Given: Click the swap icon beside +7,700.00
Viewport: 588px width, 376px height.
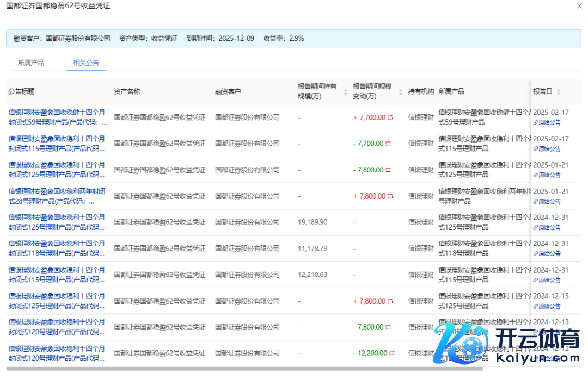Looking at the screenshot, I should (390, 118).
